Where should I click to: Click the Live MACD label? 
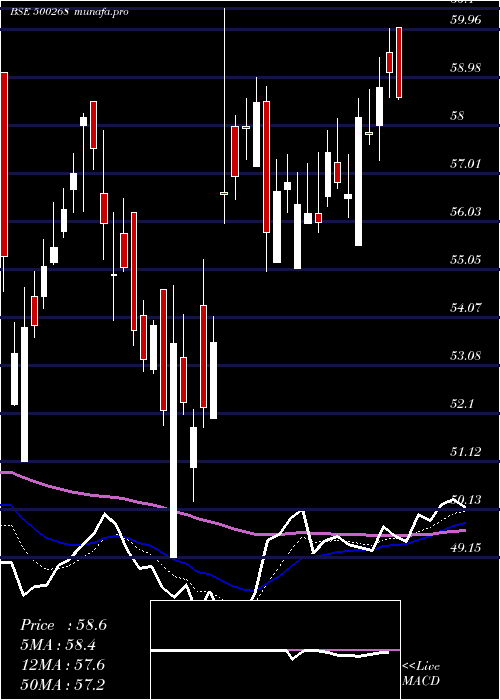421,674
